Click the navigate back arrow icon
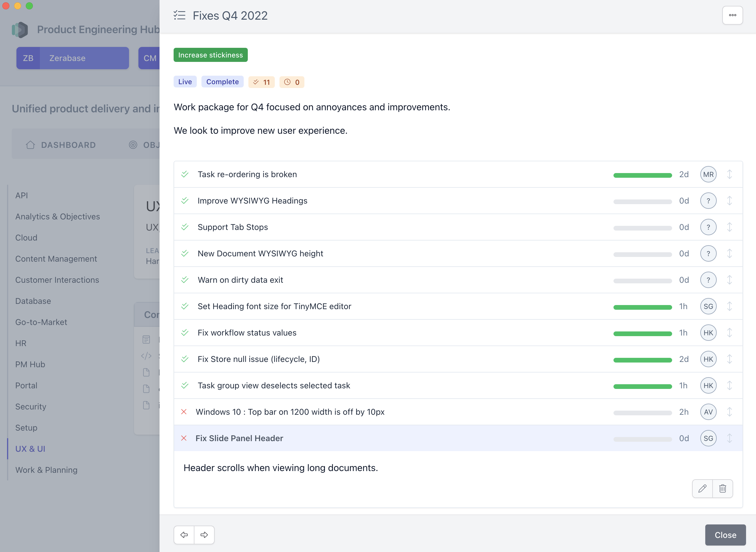Viewport: 756px width, 552px height. [x=184, y=534]
